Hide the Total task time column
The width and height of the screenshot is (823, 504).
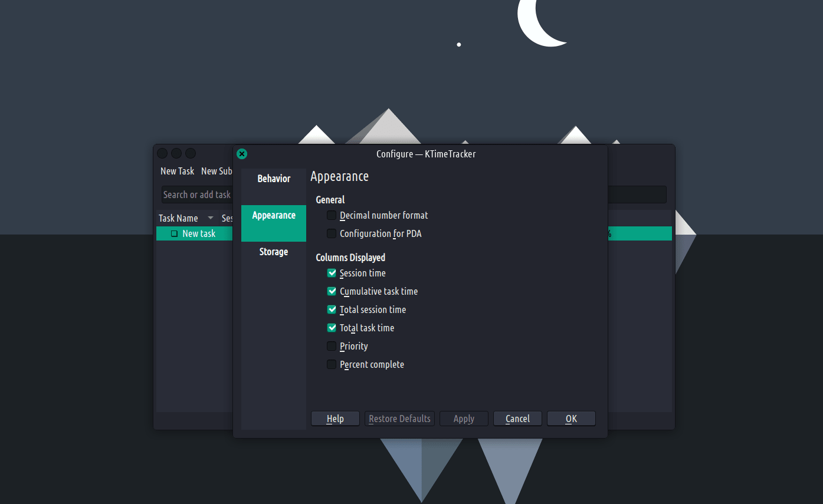click(x=332, y=328)
